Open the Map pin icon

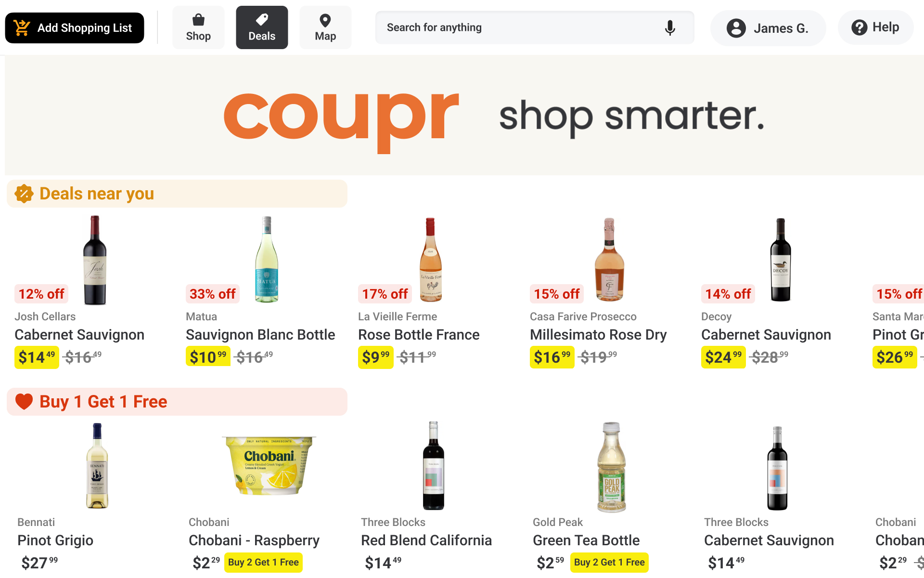point(325,21)
